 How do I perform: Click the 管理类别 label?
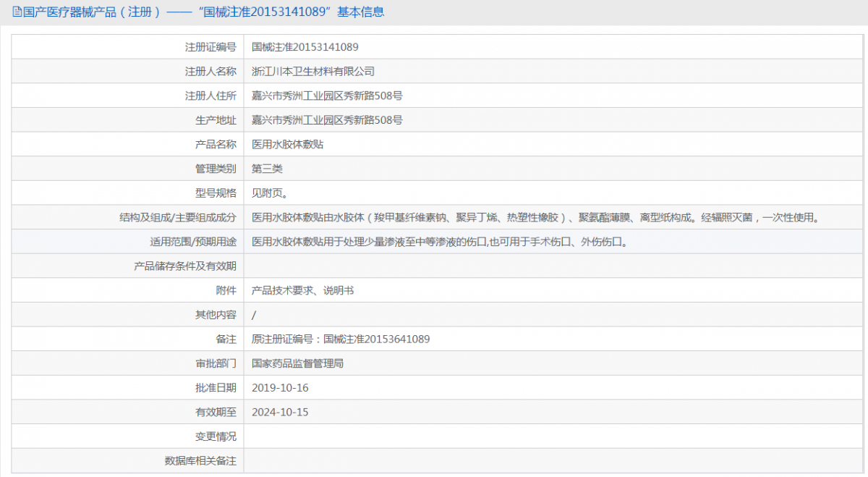(216, 169)
